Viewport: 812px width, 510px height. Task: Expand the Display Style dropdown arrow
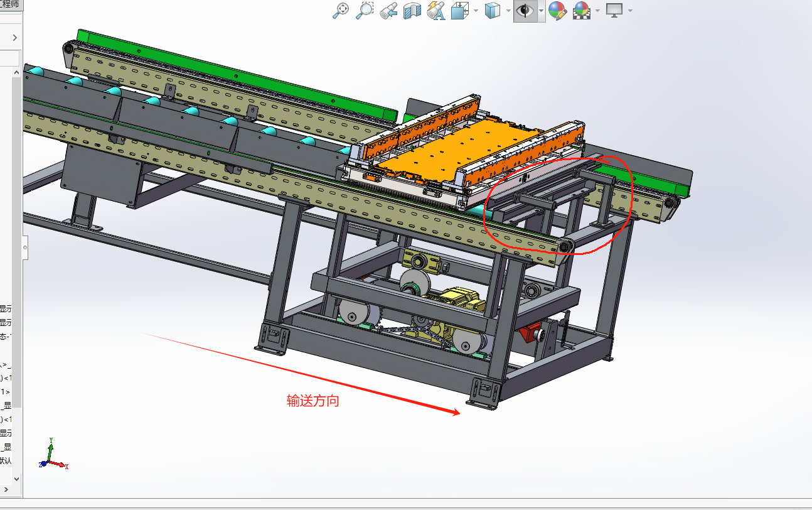coord(508,11)
